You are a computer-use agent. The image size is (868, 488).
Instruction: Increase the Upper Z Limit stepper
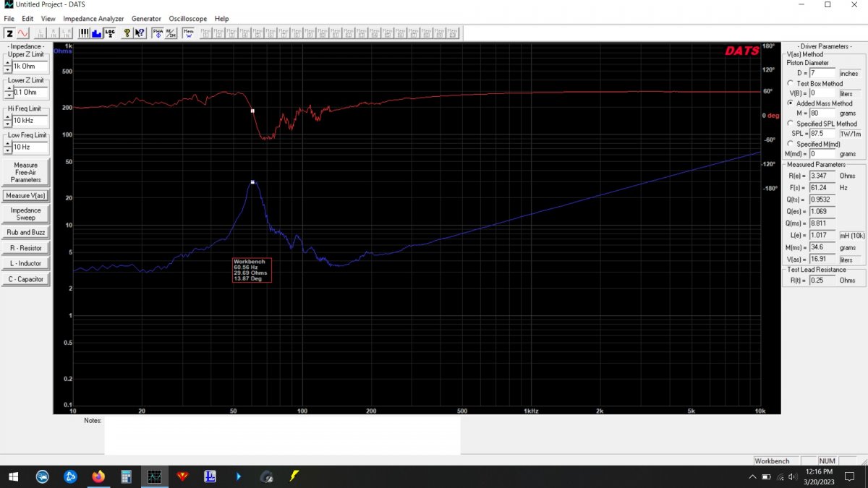[x=8, y=63]
